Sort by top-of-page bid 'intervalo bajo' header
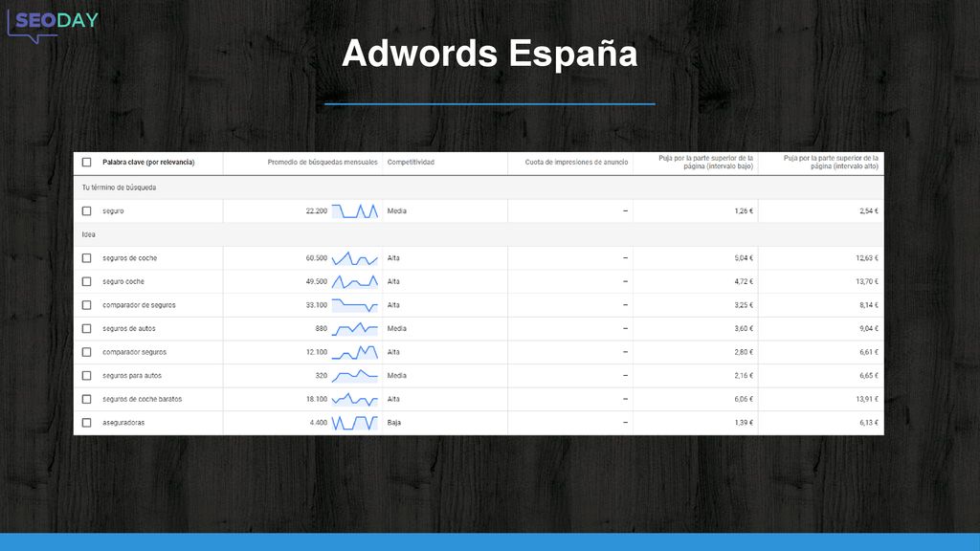 pos(705,163)
